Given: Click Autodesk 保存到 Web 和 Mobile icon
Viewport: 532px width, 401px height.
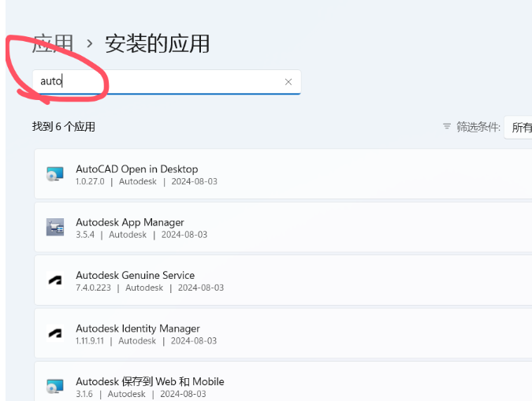Looking at the screenshot, I should tap(55, 386).
